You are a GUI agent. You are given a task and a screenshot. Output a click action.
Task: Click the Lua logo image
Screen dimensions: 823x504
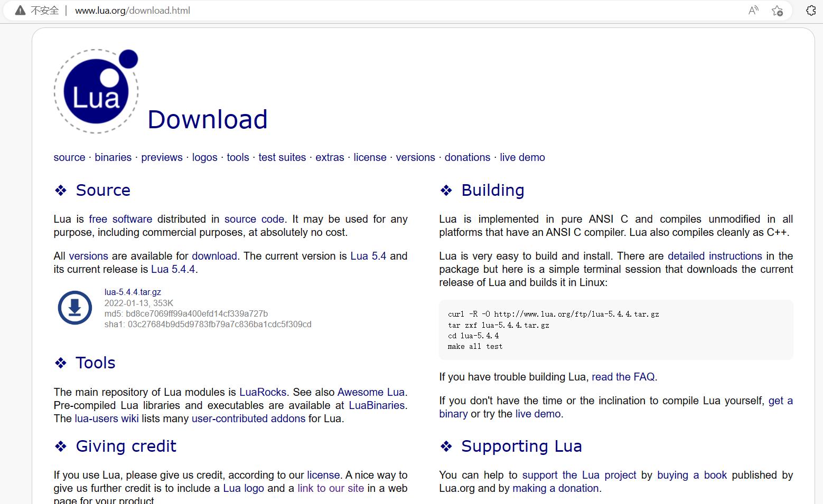pos(96,91)
